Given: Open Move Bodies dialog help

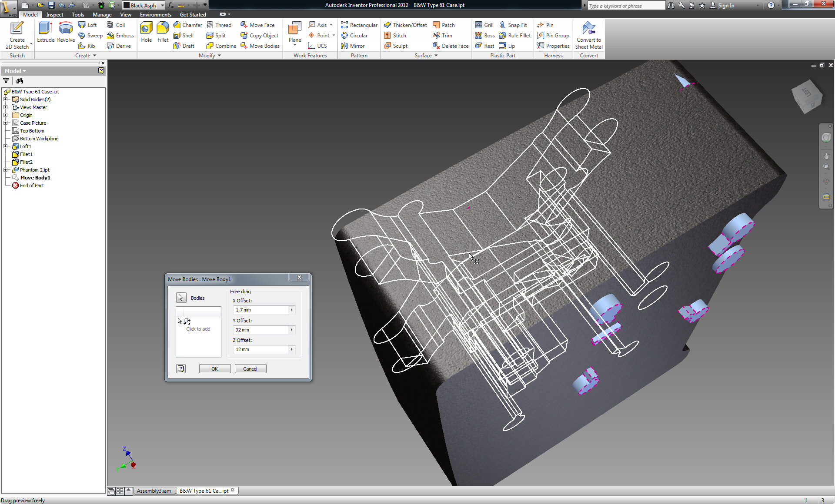Looking at the screenshot, I should coord(181,368).
